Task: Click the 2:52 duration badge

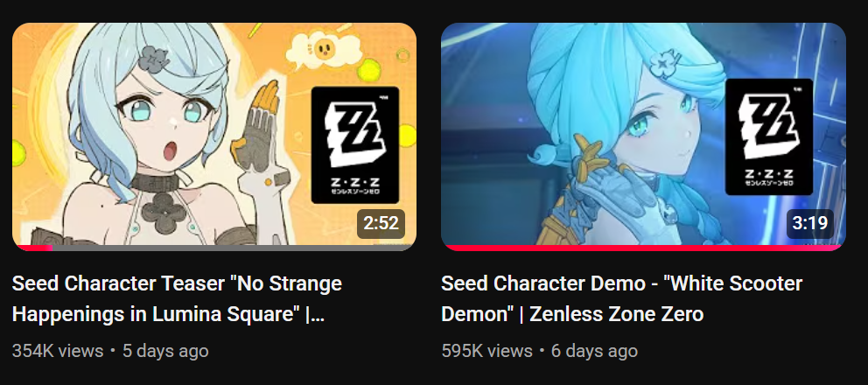Action: pyautogui.click(x=381, y=224)
